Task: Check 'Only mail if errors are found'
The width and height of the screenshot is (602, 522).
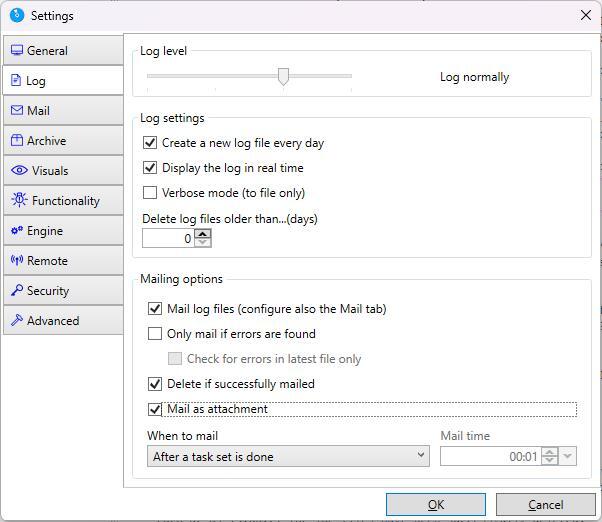Action: tap(155, 334)
